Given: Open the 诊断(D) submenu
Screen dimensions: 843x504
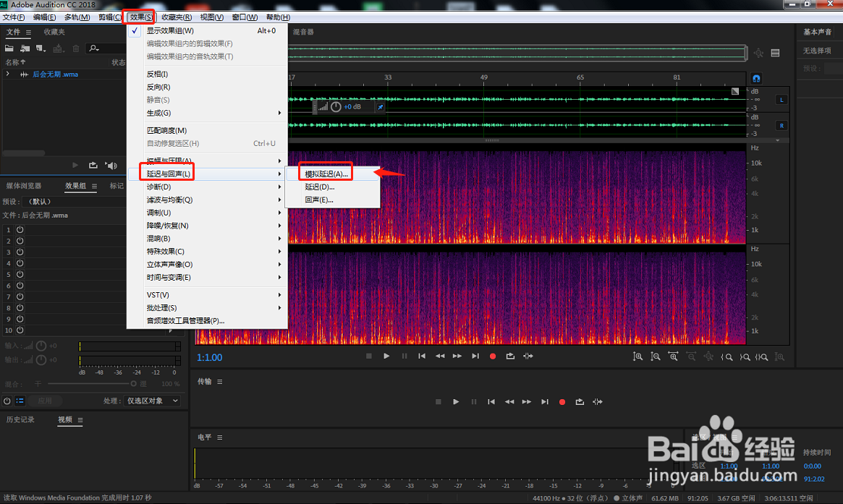Looking at the screenshot, I should pos(207,187).
